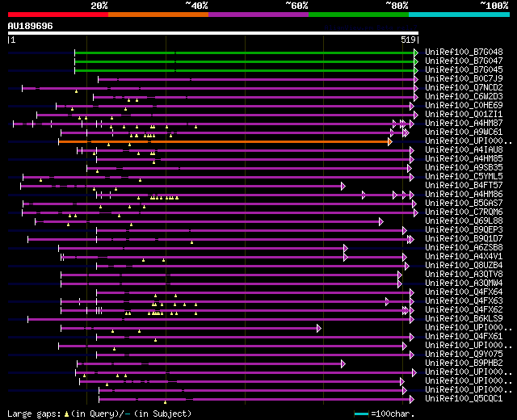Select the UniRef100_C5YML5 hit name
This screenshot has height=420, width=517.
464,177
